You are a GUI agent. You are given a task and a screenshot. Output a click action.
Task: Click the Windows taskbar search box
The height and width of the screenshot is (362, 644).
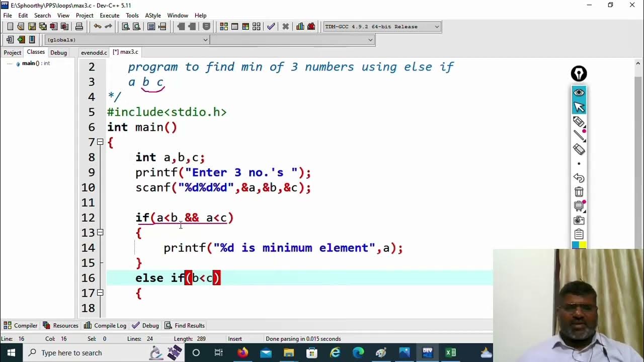coord(84,353)
